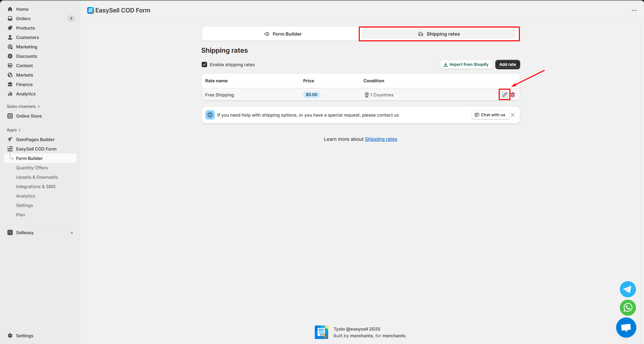Image resolution: width=644 pixels, height=344 pixels.
Task: Select the Shipping rates tab
Action: 439,34
